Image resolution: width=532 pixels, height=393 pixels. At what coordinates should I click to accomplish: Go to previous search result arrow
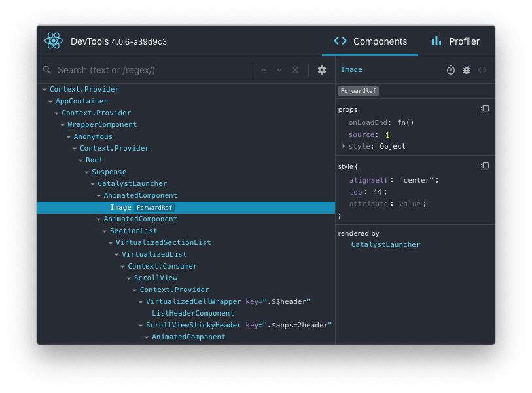(264, 70)
